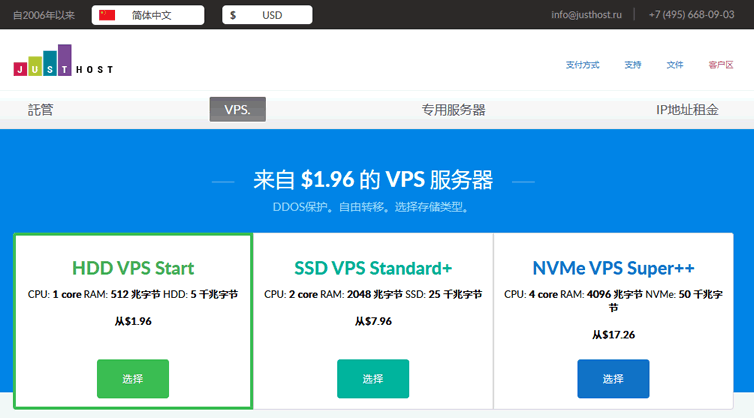
Task: Go to the 专用服务器 dedicated servers tab
Action: [x=453, y=110]
